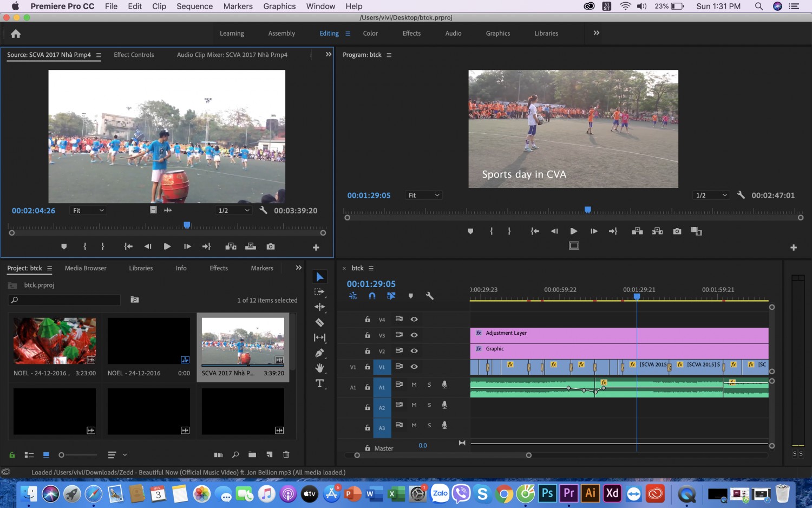Open the Effect Controls tab
812x508 pixels.
click(134, 55)
